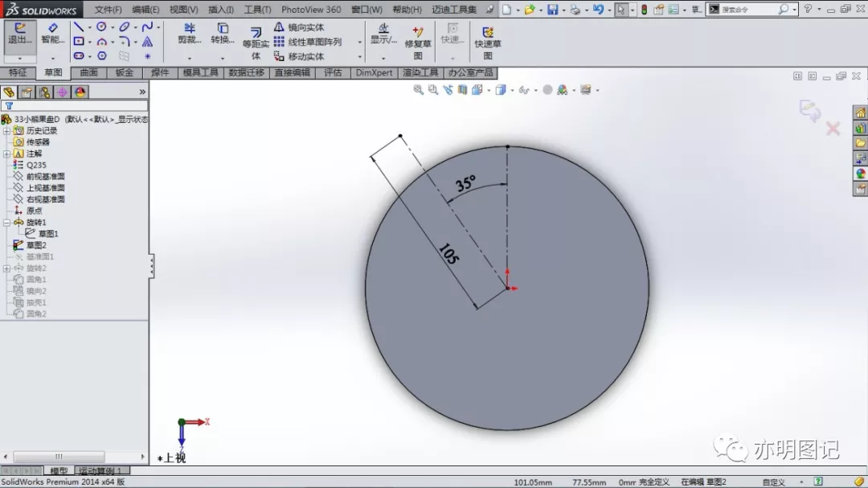This screenshot has width=868, height=488.
Task: Click Display/Delete Relations (显示) tool
Action: pyautogui.click(x=383, y=35)
